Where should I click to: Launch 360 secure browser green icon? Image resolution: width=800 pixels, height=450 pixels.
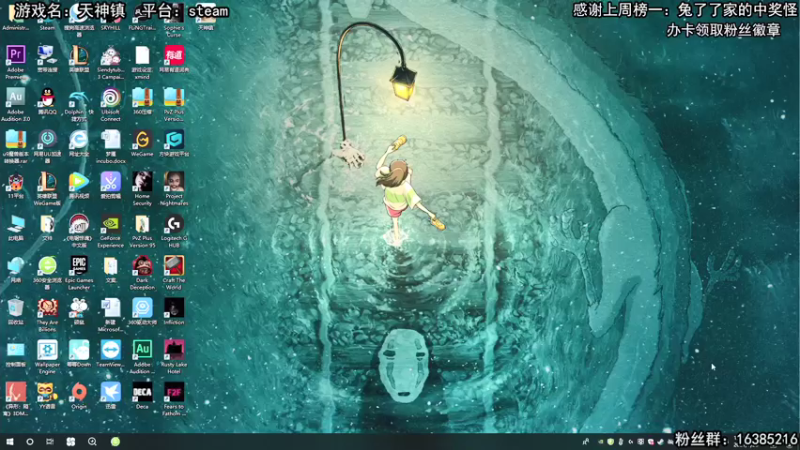point(47,266)
